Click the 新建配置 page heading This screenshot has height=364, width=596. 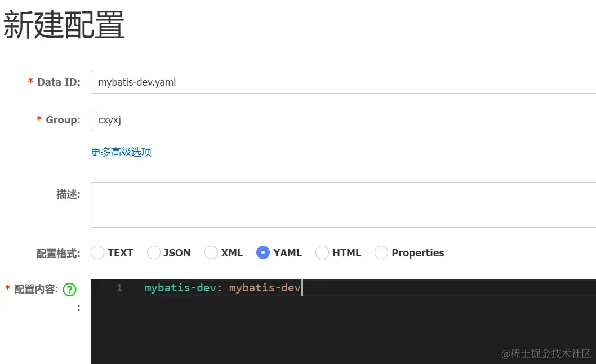(64, 25)
